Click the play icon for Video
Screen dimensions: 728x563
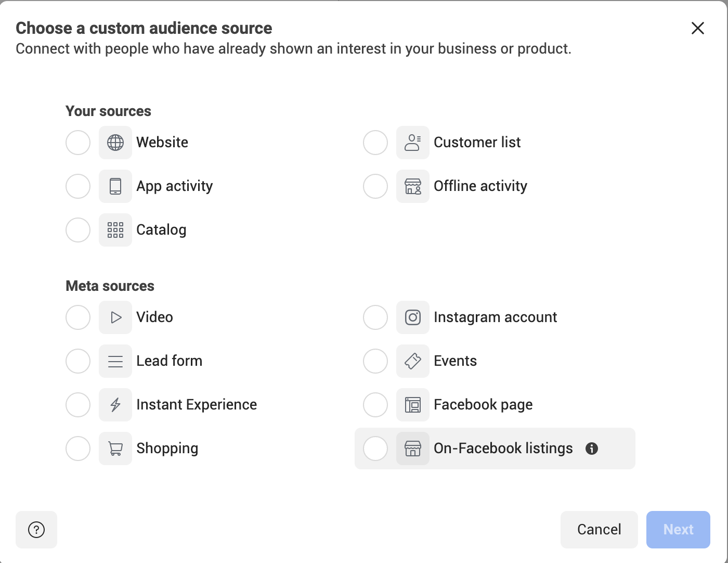115,317
